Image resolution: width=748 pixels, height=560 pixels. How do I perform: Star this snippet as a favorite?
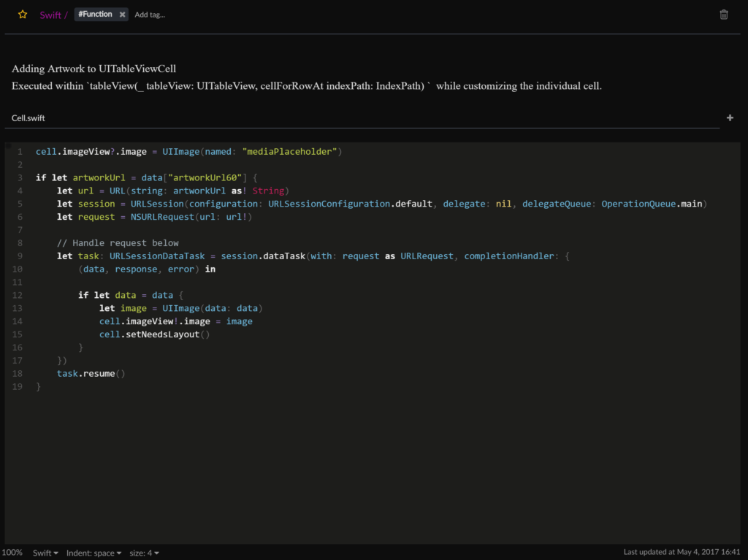click(x=23, y=15)
